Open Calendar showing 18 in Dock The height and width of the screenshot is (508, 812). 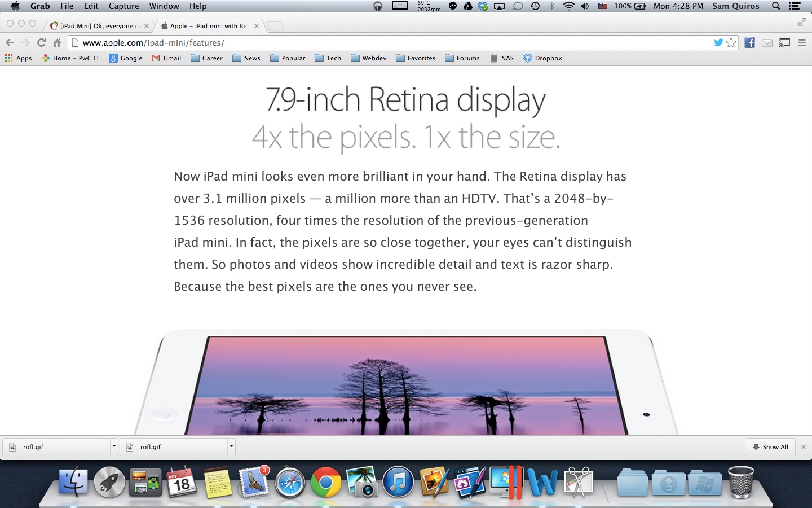coord(182,483)
